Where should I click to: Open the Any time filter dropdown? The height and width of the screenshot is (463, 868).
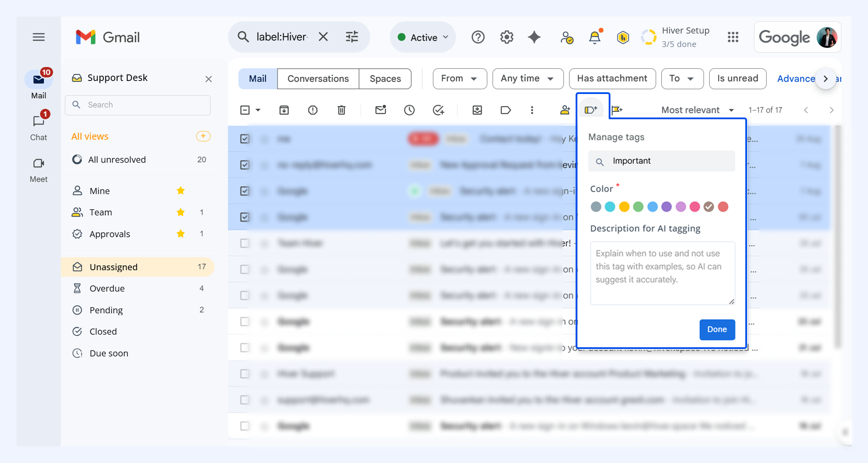point(528,79)
